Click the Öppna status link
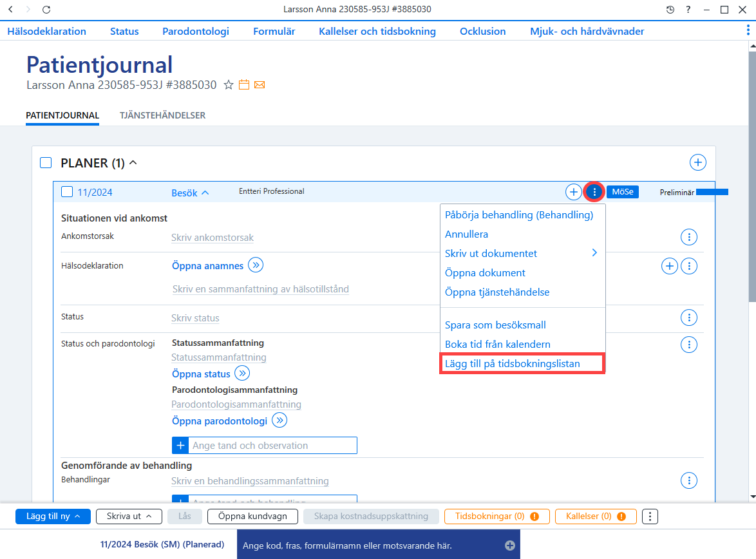 (201, 374)
